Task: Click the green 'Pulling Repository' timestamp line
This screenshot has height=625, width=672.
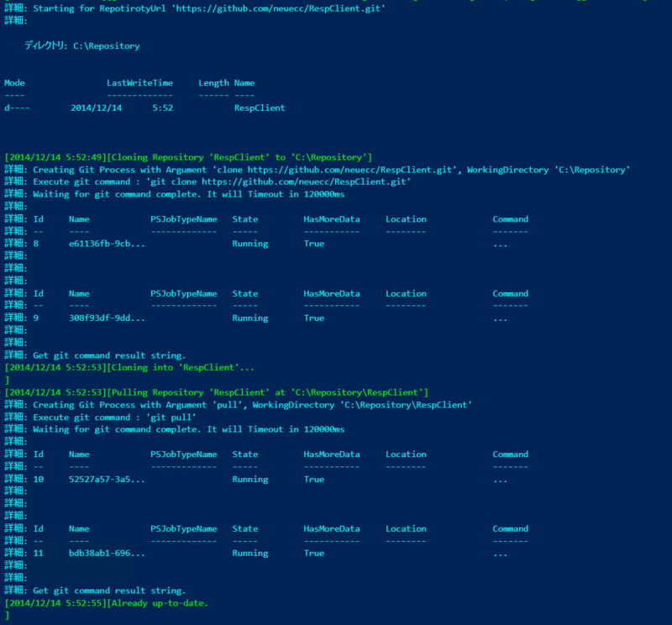Action: (217, 392)
